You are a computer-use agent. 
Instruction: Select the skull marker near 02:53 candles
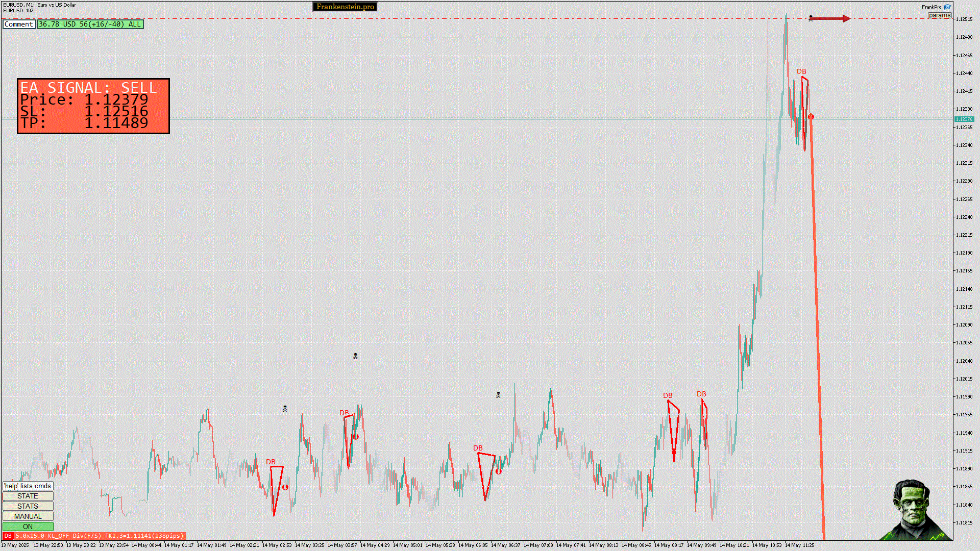click(x=285, y=409)
